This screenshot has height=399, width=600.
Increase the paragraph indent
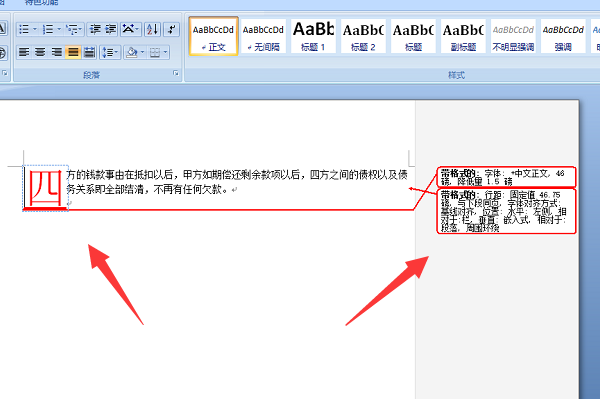[111, 29]
